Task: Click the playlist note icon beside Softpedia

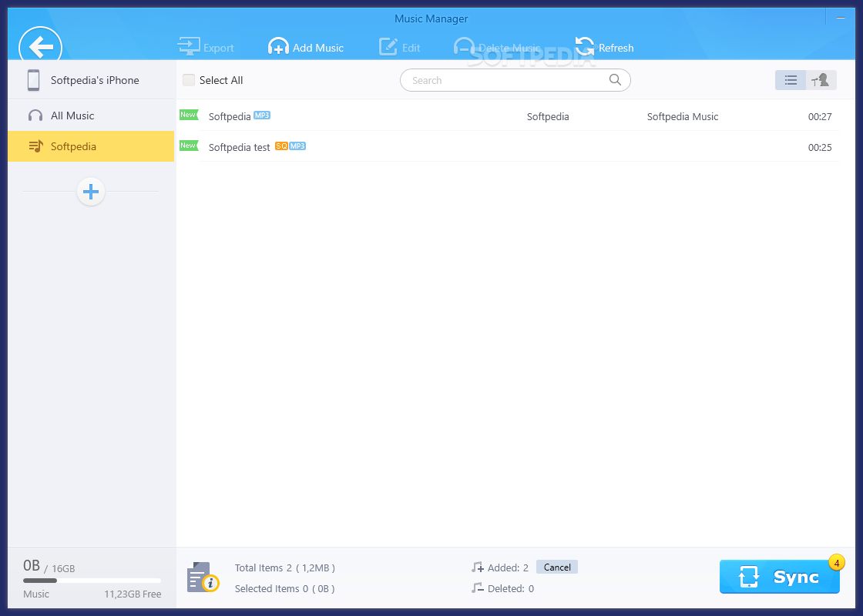Action: click(35, 146)
